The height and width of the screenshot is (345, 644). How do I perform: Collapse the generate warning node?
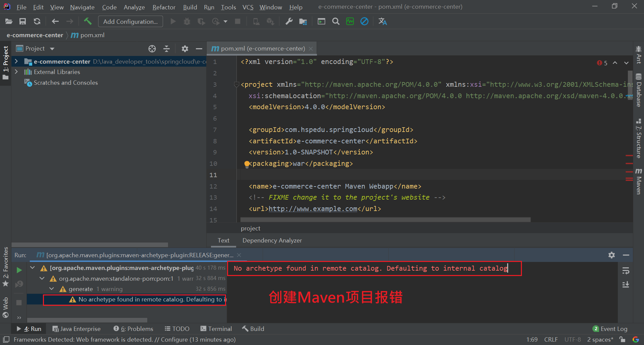tap(52, 288)
